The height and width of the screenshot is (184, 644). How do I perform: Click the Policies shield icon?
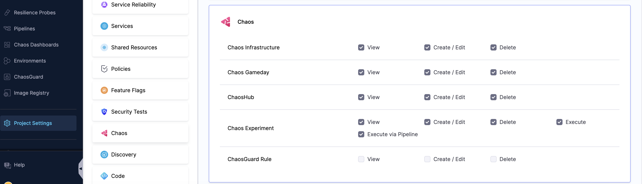(x=104, y=69)
